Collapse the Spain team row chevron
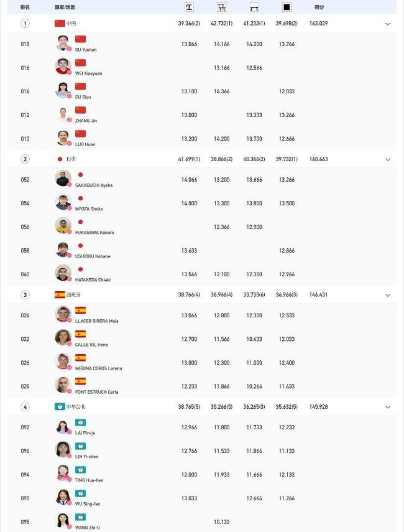404x532 pixels. [388, 295]
